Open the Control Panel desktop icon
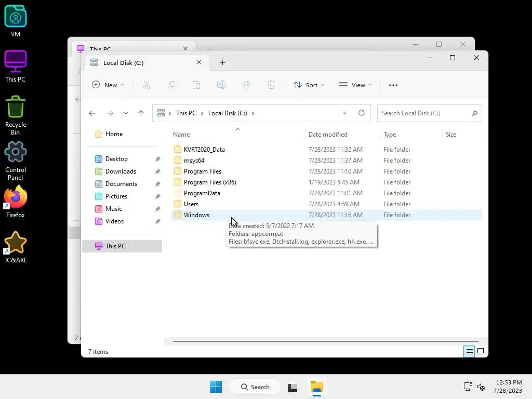This screenshot has width=532, height=399. 15,161
